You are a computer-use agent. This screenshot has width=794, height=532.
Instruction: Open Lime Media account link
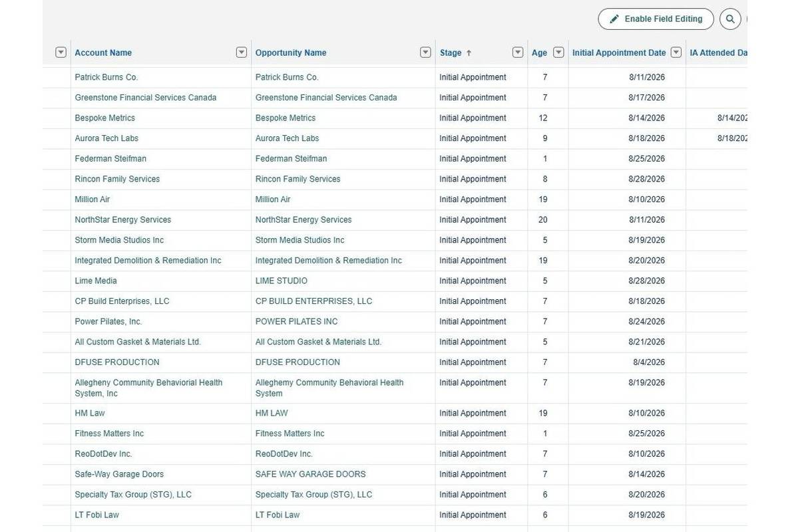tap(96, 281)
